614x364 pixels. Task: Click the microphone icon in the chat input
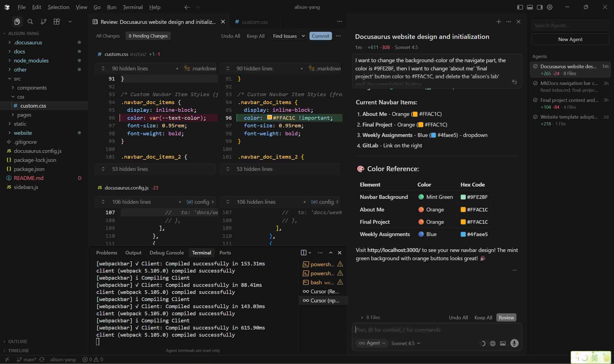(514, 343)
